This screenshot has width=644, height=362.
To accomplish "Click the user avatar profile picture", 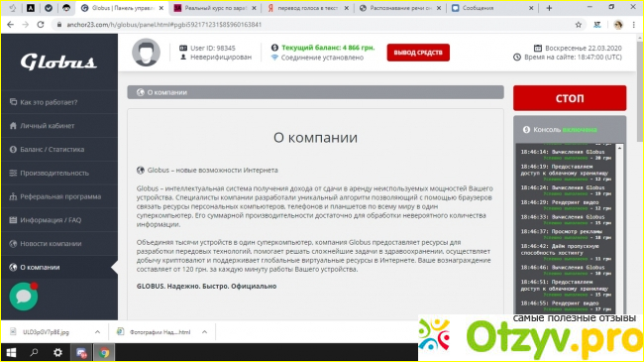I will [x=146, y=53].
